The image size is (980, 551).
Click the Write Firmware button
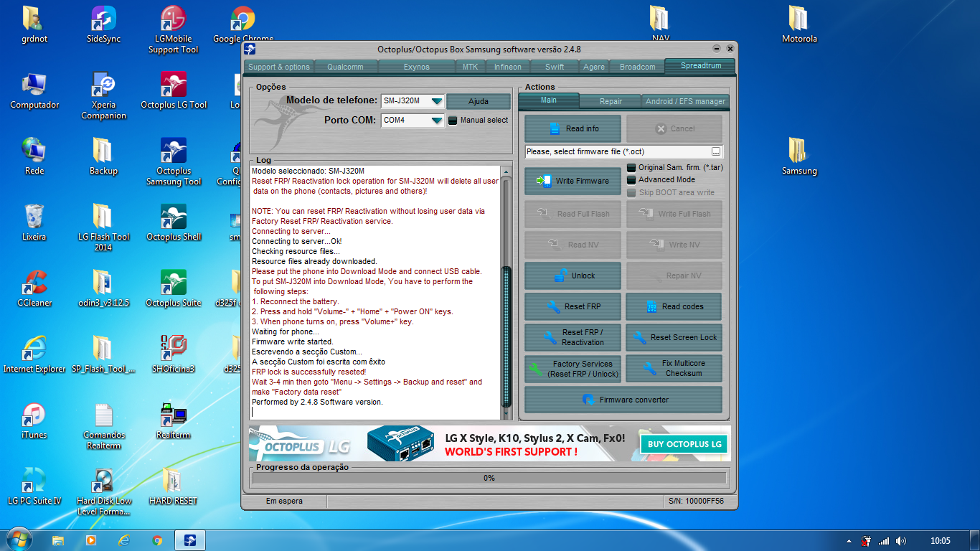(573, 181)
